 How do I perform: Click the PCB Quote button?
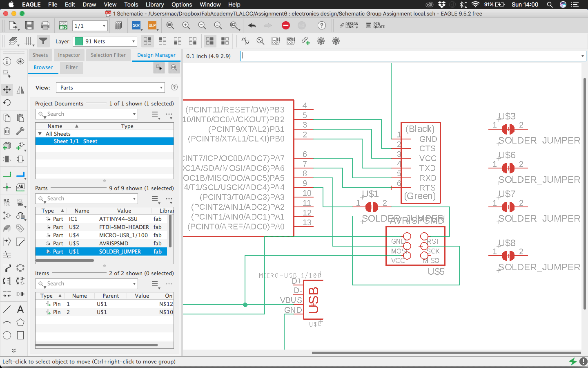(375, 26)
